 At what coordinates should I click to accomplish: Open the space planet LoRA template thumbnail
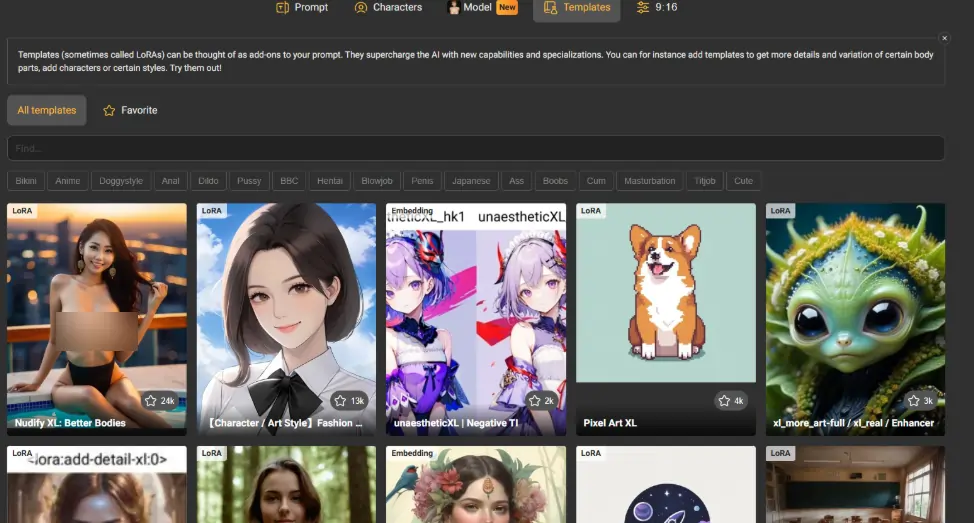(666, 484)
